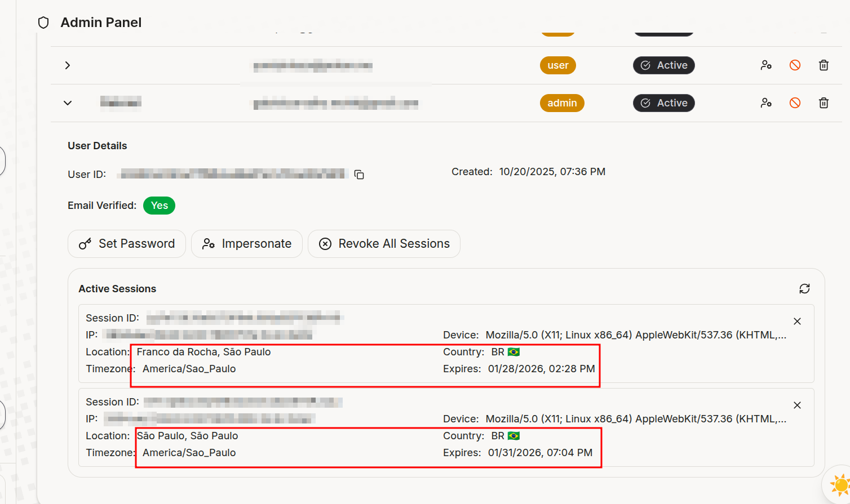Ban the admin user via circle-slash icon
850x504 pixels.
(794, 103)
